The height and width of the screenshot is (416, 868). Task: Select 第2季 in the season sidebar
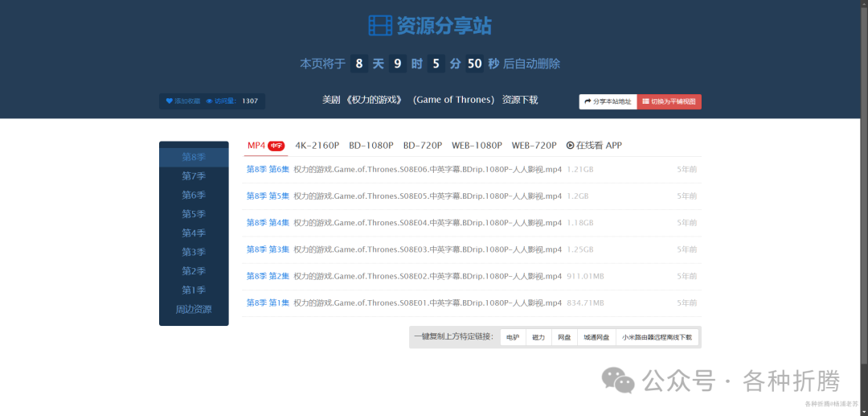point(194,271)
